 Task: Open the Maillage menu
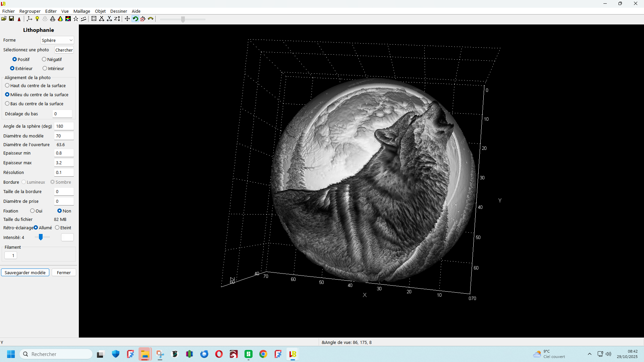[x=82, y=11]
